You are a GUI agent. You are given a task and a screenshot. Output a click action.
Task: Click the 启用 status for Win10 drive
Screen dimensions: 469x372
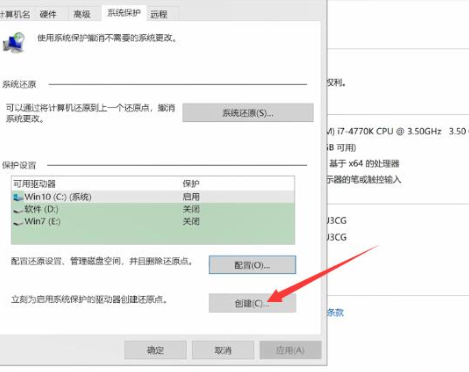[191, 197]
